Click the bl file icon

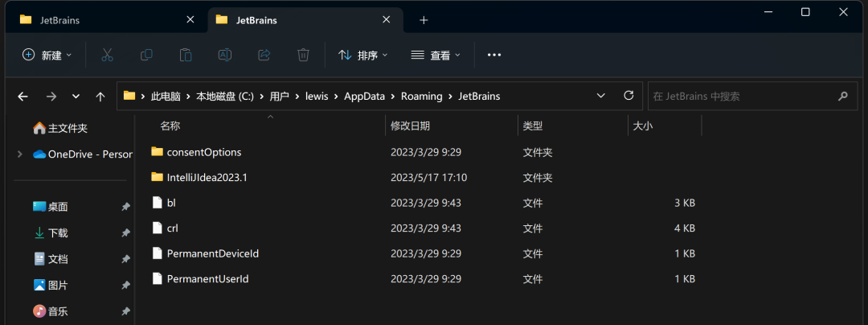tap(158, 203)
